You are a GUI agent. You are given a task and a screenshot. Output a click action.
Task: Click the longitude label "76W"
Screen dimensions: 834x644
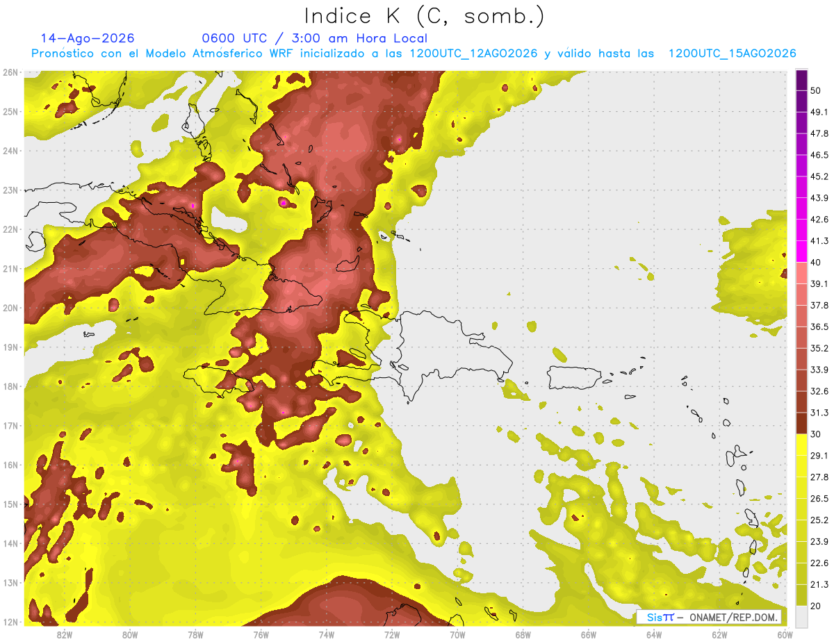pos(261,634)
